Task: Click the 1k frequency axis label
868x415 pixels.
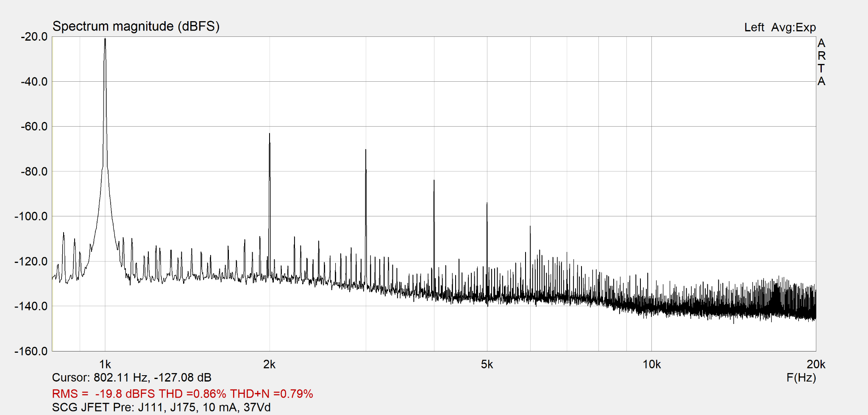Action: pos(105,364)
